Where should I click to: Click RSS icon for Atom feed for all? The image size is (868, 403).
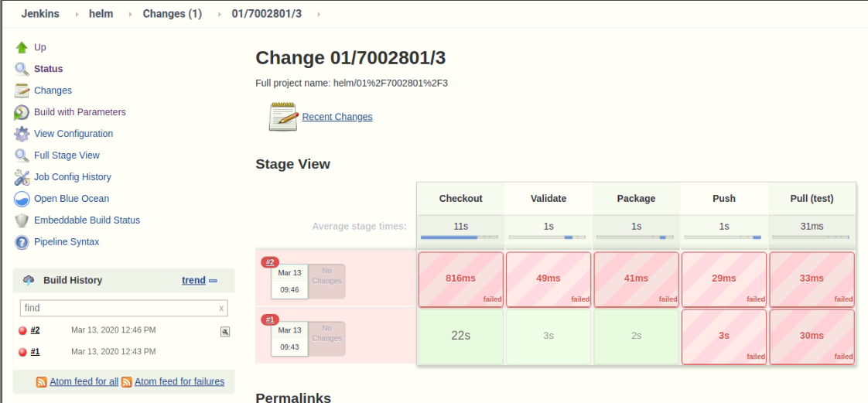[42, 382]
